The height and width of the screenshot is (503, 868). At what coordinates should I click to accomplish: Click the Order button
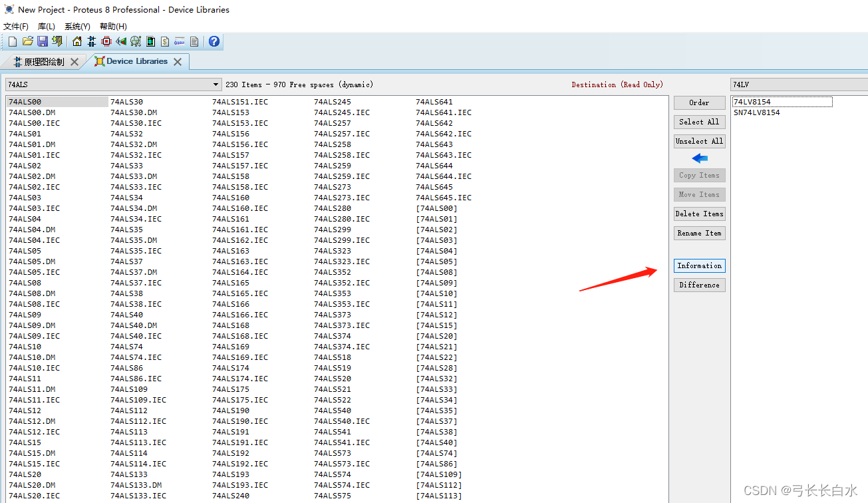(699, 102)
